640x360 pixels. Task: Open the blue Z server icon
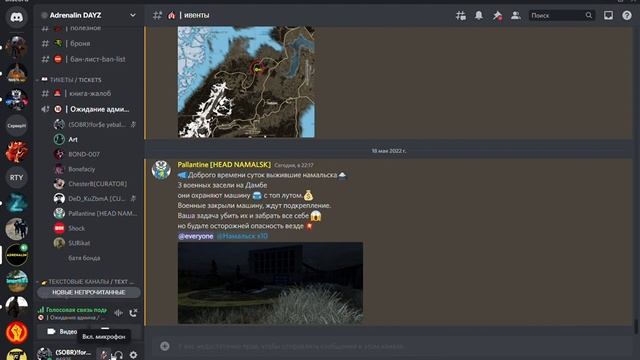[16, 203]
